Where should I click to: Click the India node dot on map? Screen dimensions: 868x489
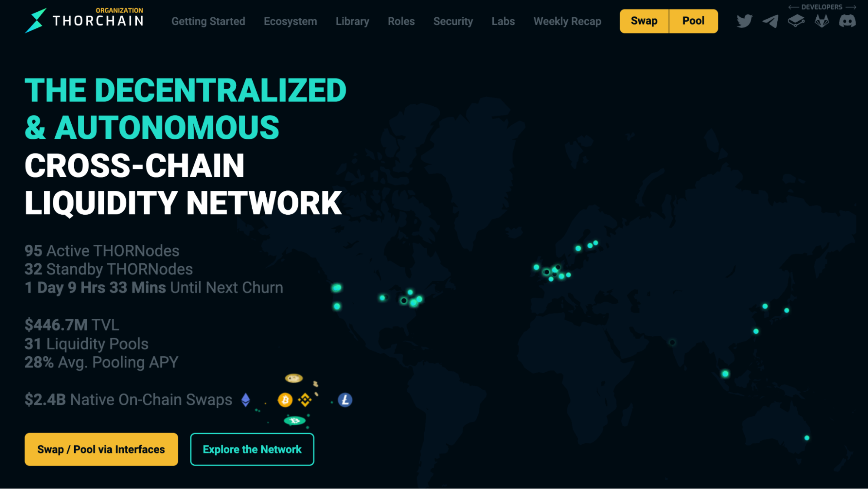tap(672, 342)
